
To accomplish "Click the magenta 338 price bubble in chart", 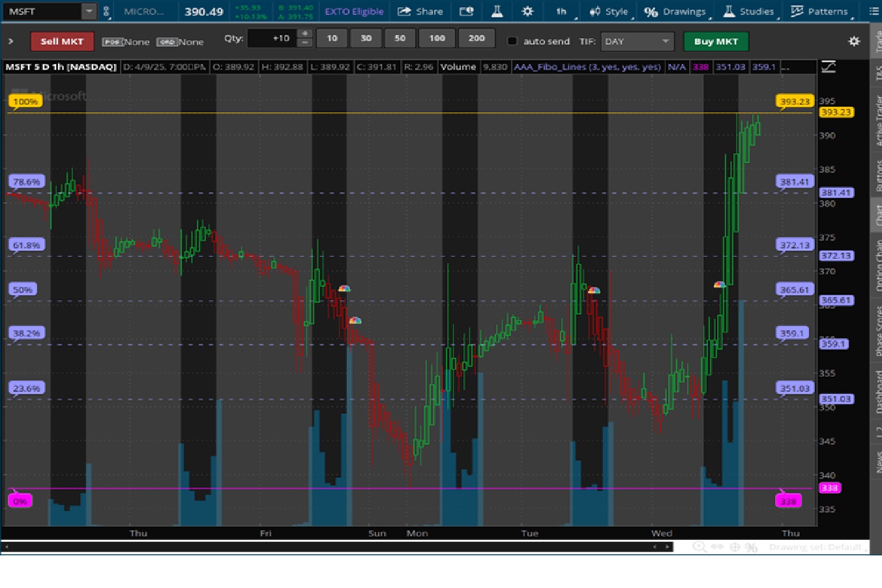I will point(788,501).
